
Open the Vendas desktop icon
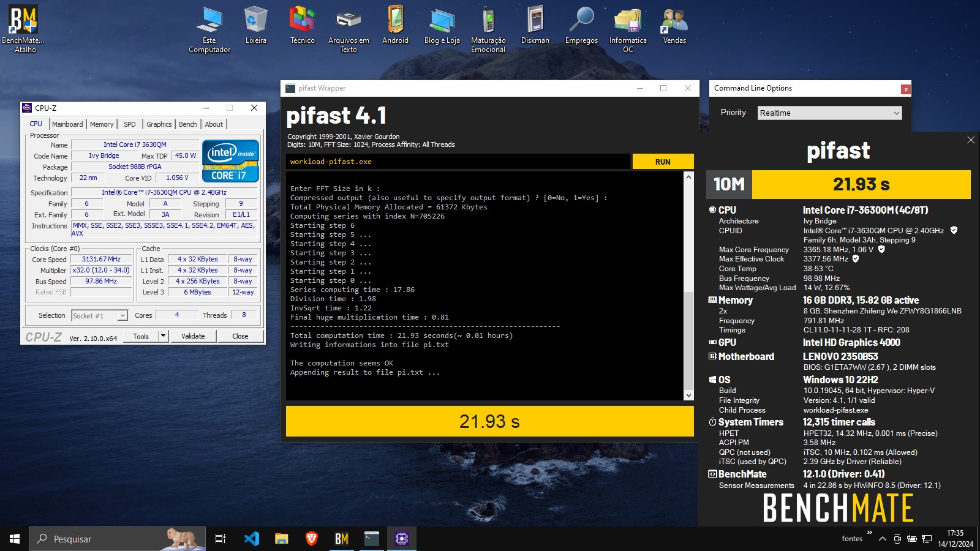click(x=674, y=24)
